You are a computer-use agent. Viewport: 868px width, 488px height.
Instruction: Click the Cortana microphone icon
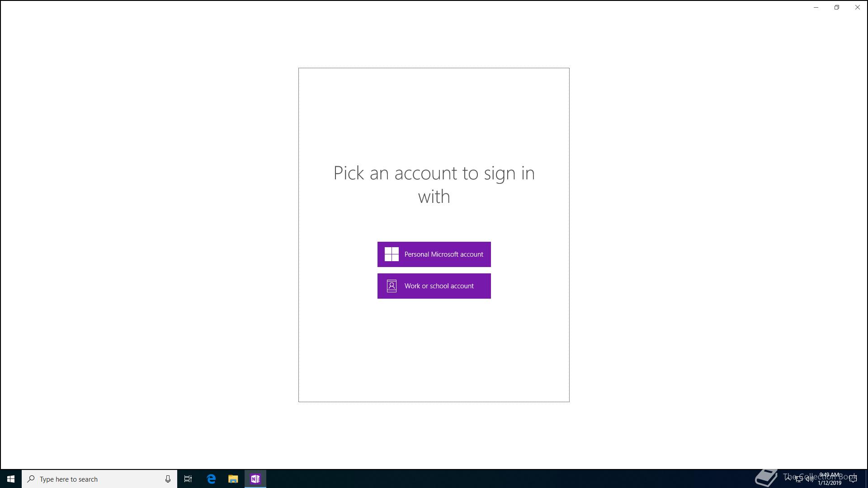tap(168, 479)
